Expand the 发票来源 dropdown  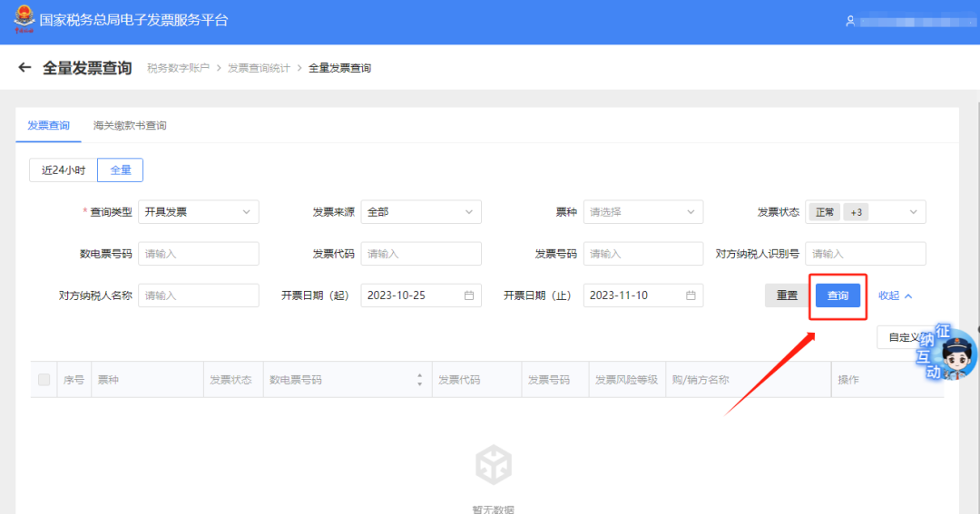click(420, 212)
